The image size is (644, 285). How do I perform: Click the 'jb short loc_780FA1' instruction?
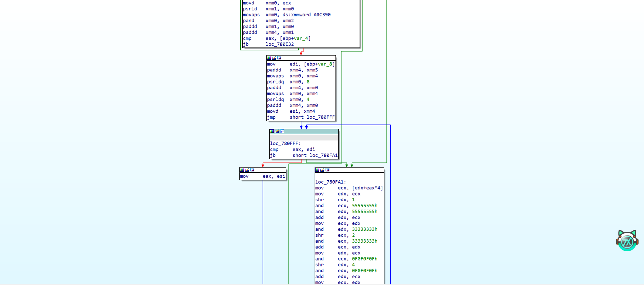(x=304, y=155)
